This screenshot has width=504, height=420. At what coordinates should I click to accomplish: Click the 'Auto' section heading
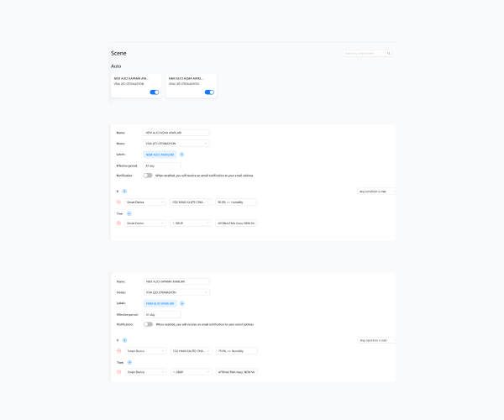tap(116, 66)
